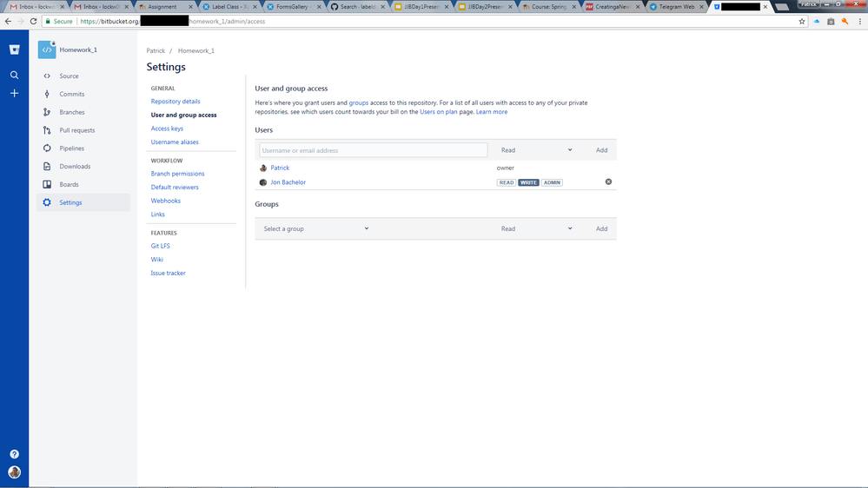This screenshot has height=488, width=868.
Task: Open Jon Bachelor's profile link
Action: 288,182
